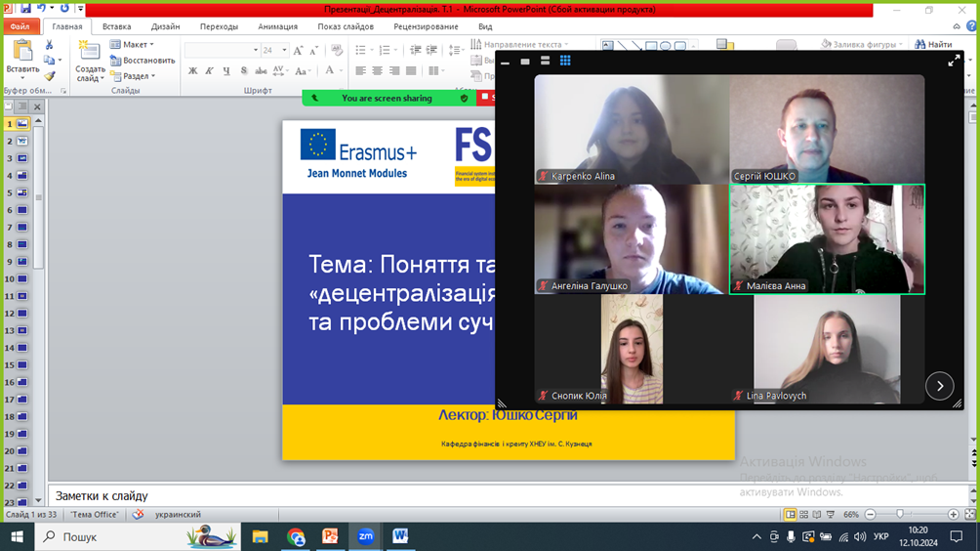
Task: Clear all formatting with the eraser icon
Action: click(336, 50)
